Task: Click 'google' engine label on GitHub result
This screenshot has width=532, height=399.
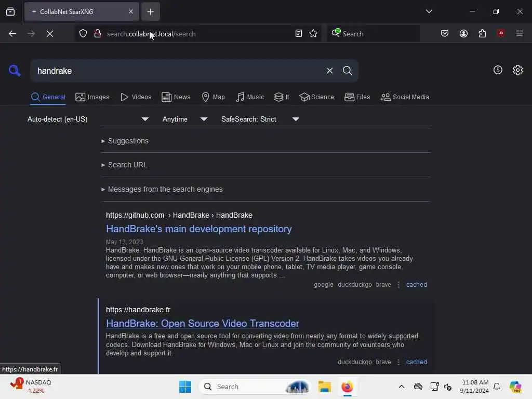Action: pyautogui.click(x=323, y=285)
